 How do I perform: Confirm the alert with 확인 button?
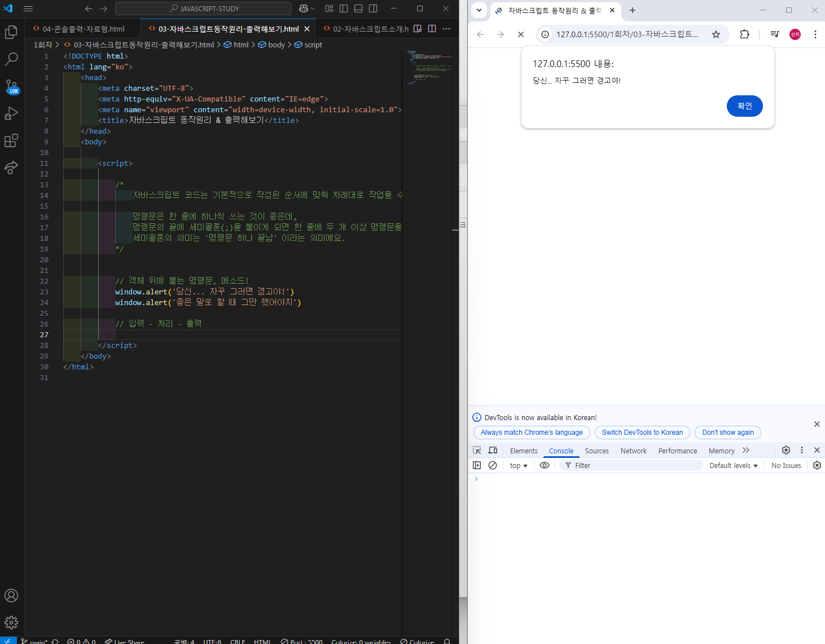pyautogui.click(x=744, y=106)
